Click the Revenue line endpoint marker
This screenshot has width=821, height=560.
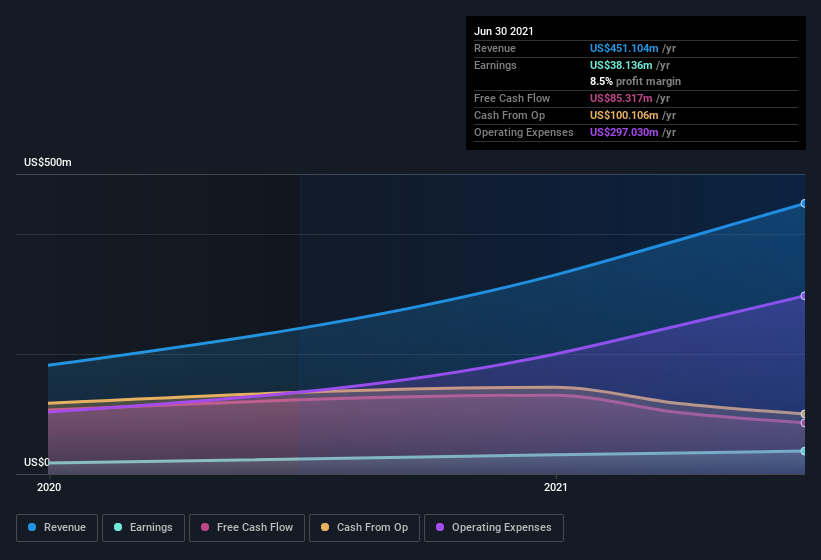point(804,204)
